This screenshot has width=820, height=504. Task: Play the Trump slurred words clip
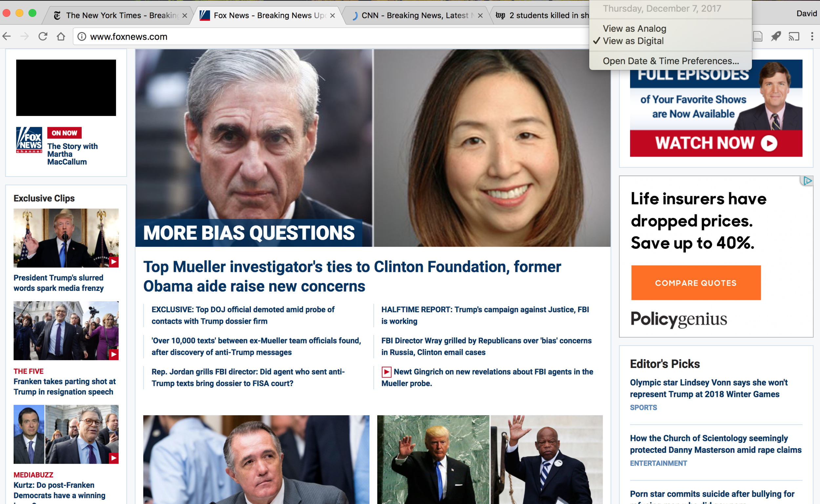coord(114,262)
